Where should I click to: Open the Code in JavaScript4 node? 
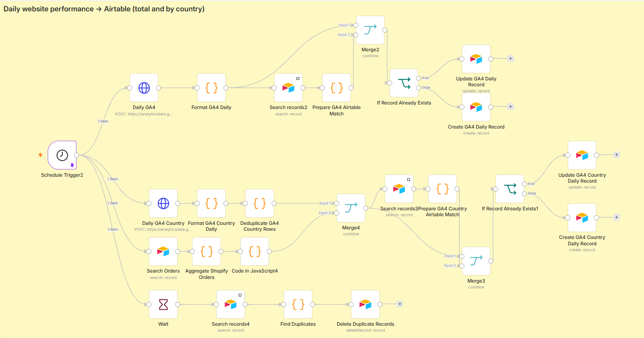[255, 252]
